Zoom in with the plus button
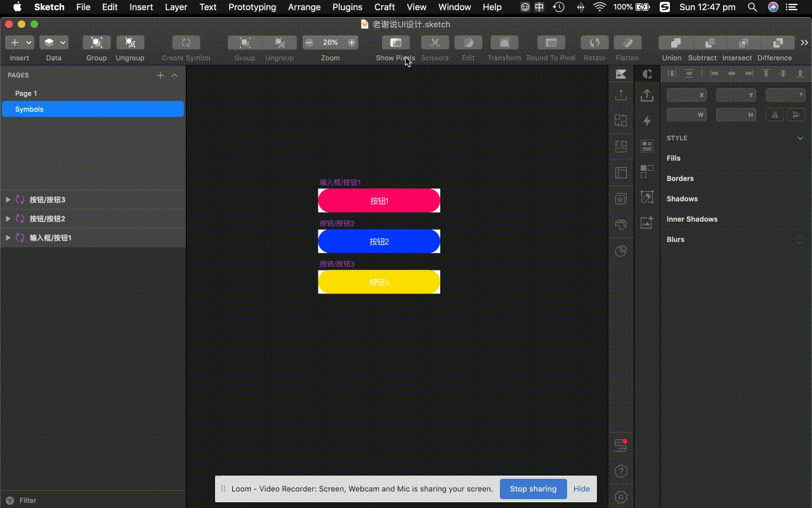Viewport: 812px width, 508px height. [351, 43]
